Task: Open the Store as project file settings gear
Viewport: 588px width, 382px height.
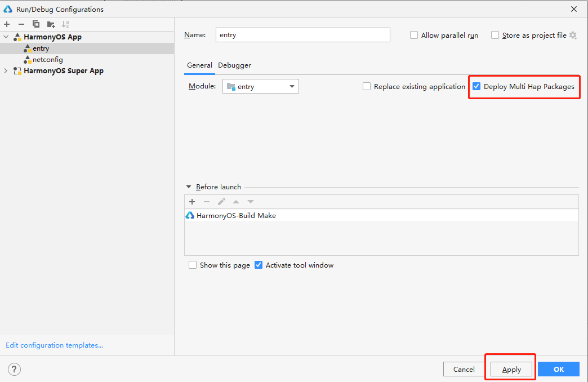Action: (x=573, y=35)
